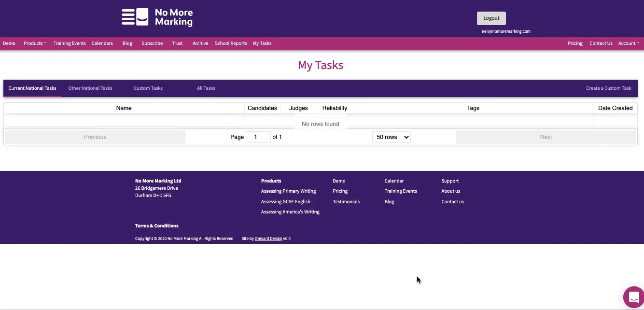This screenshot has width=644, height=310.
Task: Sort the table by Date Created column
Action: click(615, 108)
